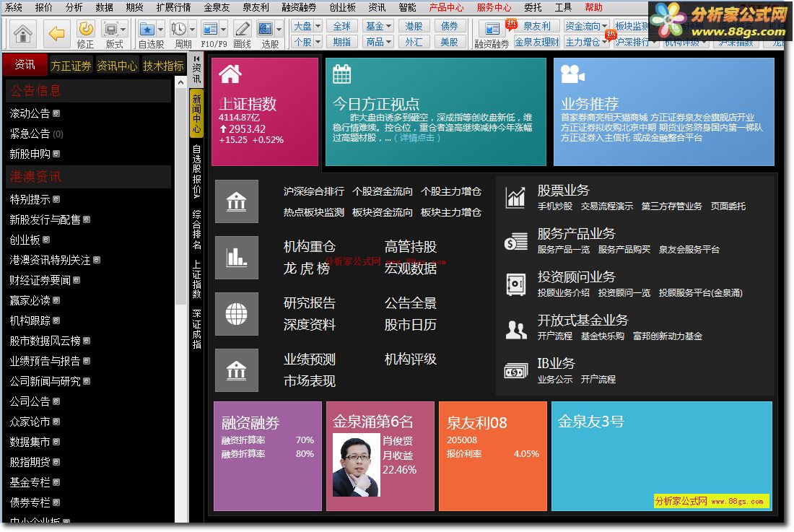Select the 画线 pencil tool
Screen dimensions: 794x532
point(243,29)
